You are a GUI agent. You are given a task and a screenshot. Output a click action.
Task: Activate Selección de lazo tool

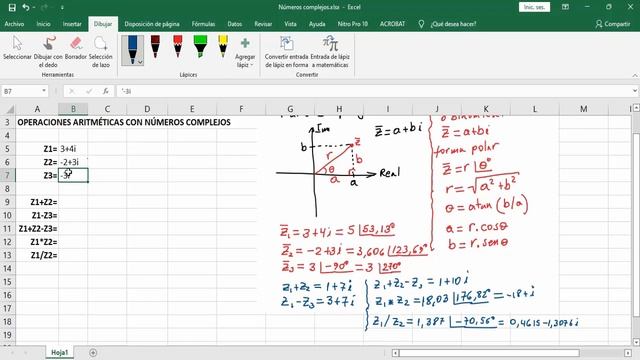100,52
